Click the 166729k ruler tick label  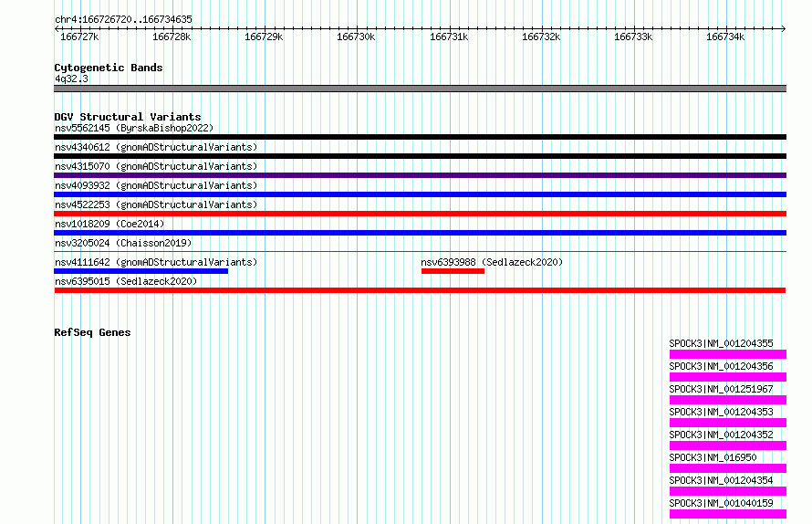tap(264, 37)
